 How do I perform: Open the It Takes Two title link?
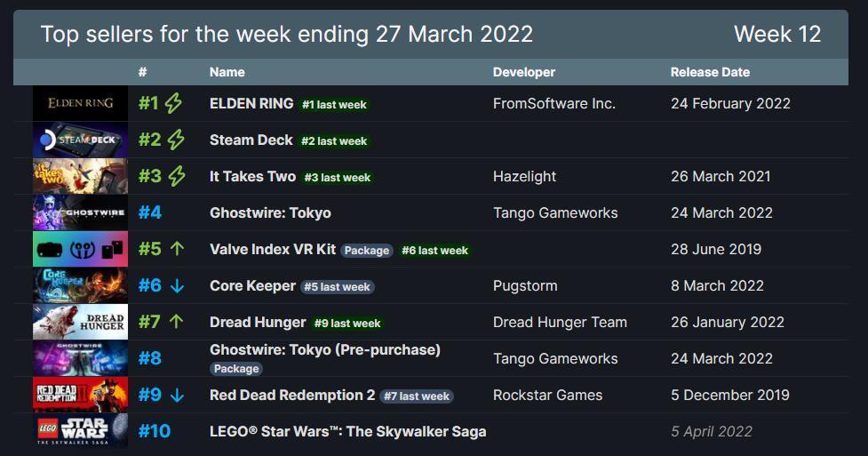(252, 176)
